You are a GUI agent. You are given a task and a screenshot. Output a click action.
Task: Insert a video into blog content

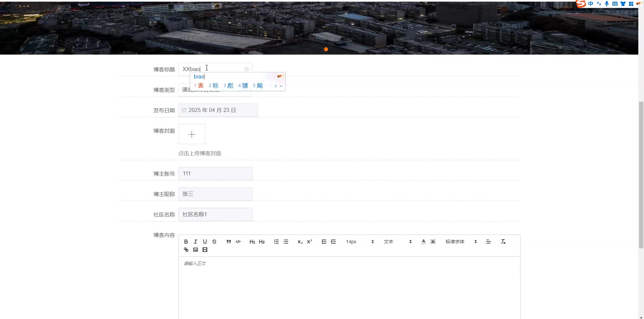tap(205, 250)
